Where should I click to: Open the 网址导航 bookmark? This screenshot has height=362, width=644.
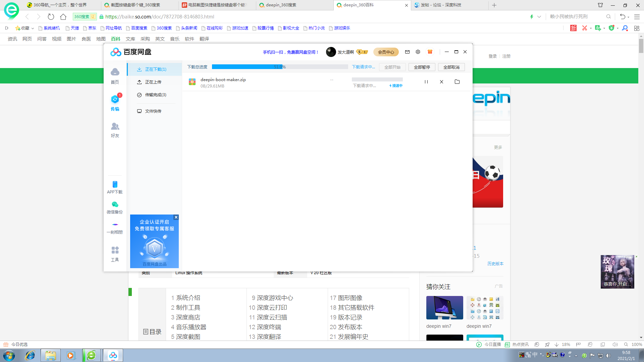pos(111,28)
